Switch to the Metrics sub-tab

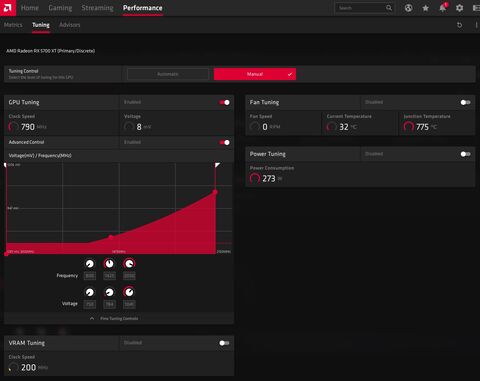click(x=13, y=25)
